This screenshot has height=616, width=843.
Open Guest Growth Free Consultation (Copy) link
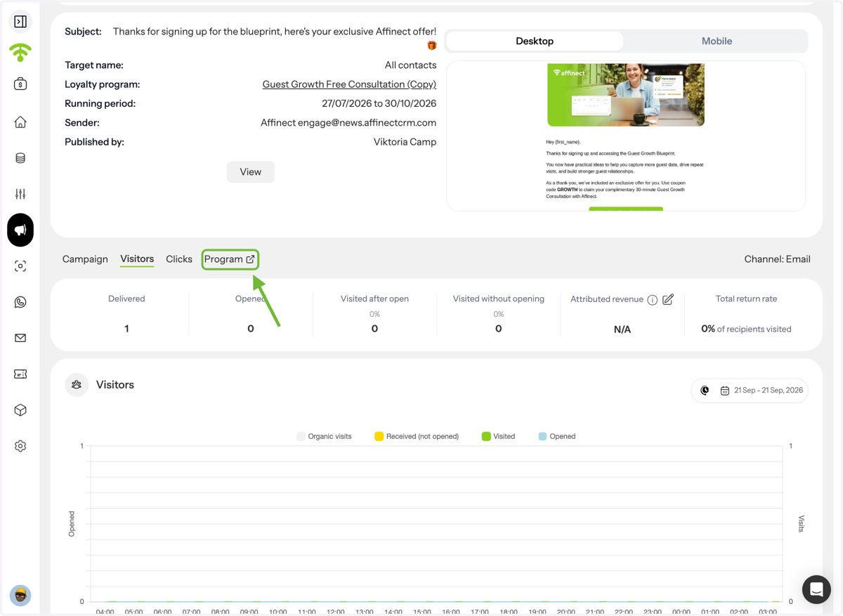tap(349, 84)
